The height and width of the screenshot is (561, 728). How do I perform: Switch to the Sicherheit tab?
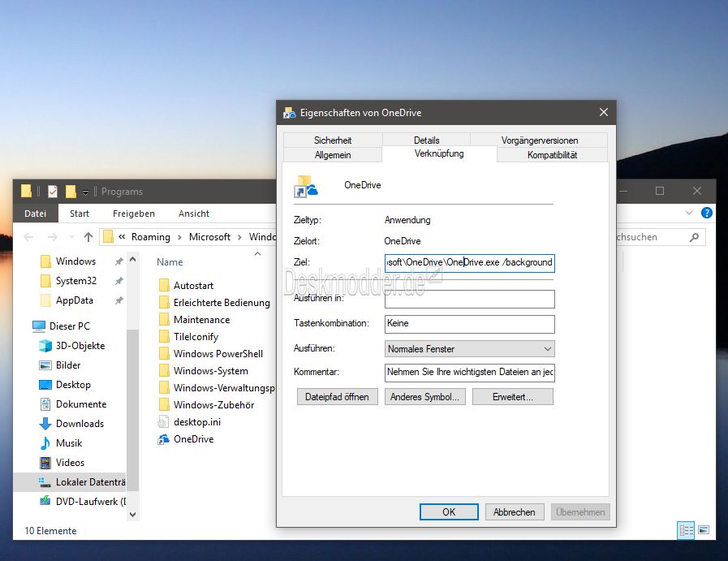[333, 140]
